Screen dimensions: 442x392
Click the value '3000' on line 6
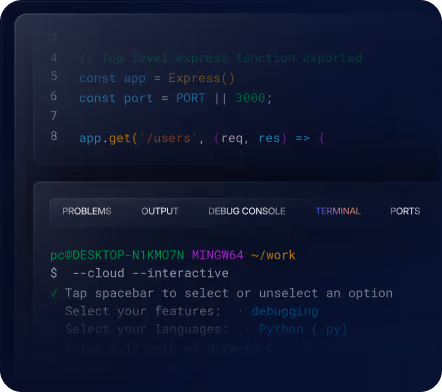250,98
